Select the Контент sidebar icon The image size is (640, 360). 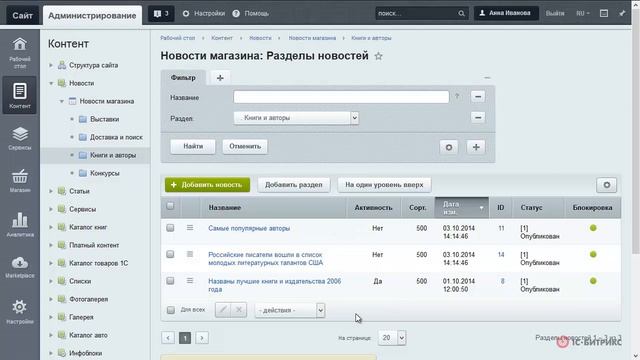pyautogui.click(x=20, y=95)
